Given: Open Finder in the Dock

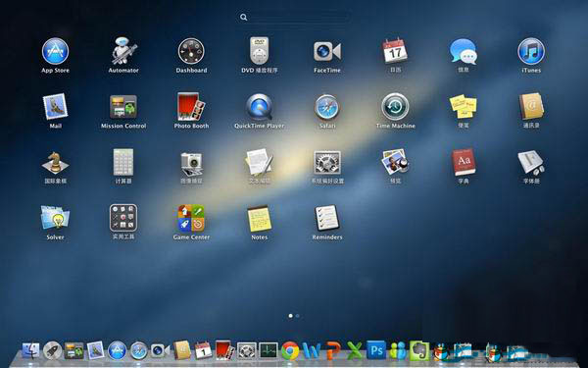Looking at the screenshot, I should click(30, 350).
